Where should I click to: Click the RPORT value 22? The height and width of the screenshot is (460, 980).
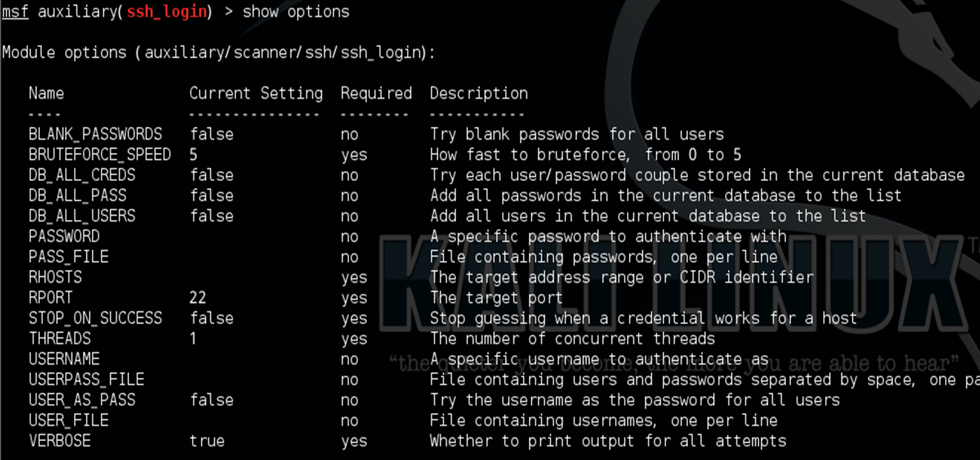(198, 297)
